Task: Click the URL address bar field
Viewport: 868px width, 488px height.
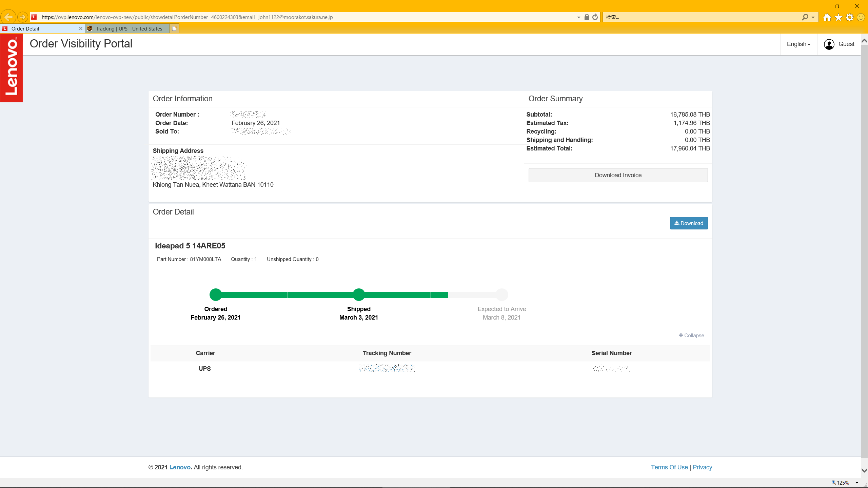Action: [305, 17]
